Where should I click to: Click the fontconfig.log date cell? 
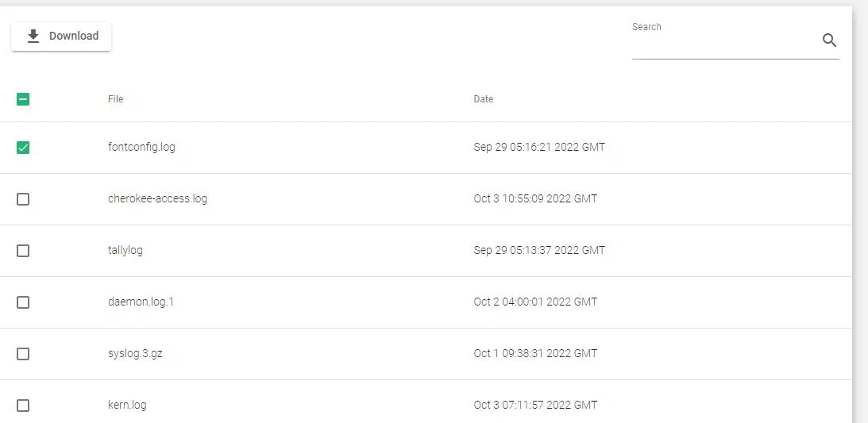pos(539,148)
